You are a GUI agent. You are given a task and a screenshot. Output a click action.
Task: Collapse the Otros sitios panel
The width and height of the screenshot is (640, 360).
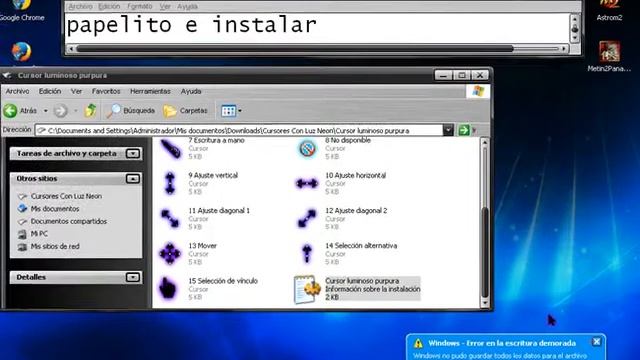133,178
